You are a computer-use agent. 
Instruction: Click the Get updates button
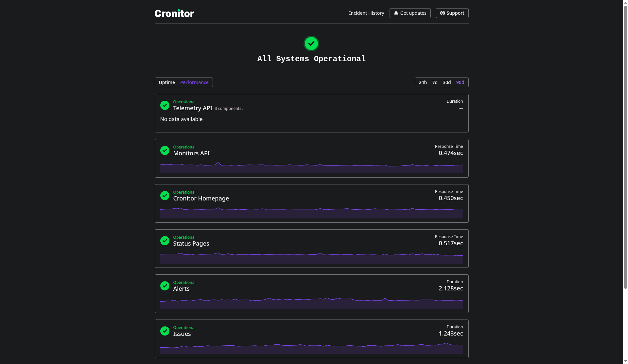click(410, 13)
